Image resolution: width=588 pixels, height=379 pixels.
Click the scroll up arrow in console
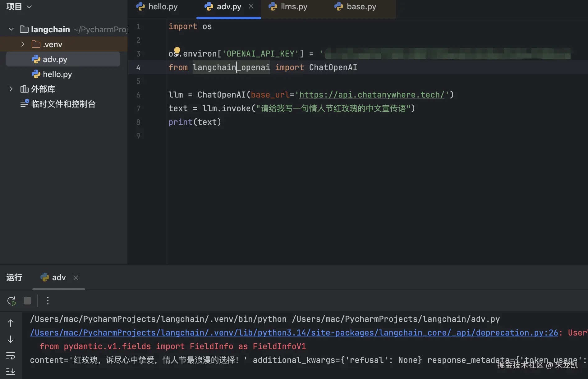point(11,323)
